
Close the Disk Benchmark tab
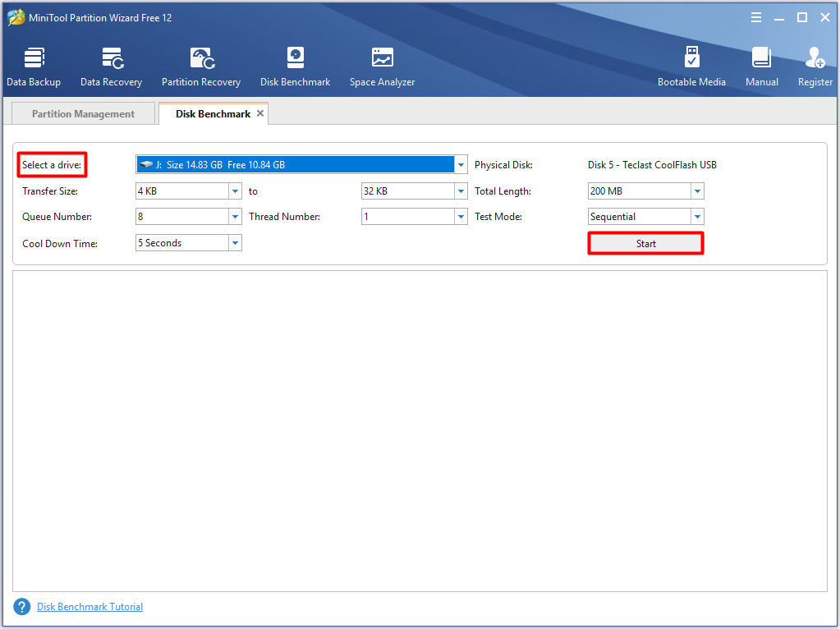click(260, 113)
